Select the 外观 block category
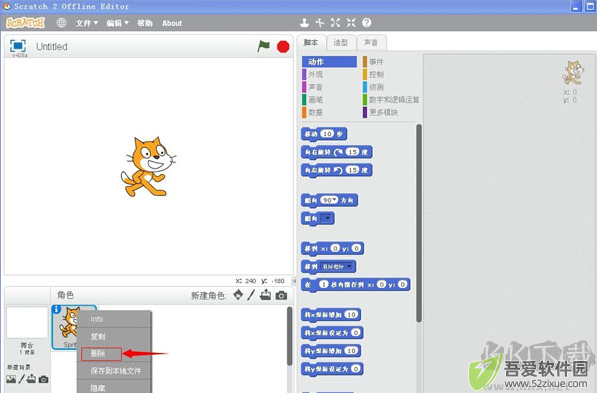Viewport: 597px width, 393px height. tap(312, 74)
